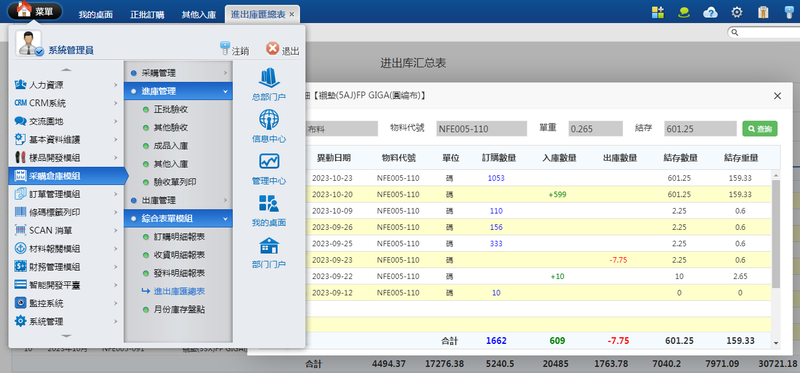The image size is (800, 373).
Task: Collapse the 進庫管理 section
Action: [x=178, y=91]
